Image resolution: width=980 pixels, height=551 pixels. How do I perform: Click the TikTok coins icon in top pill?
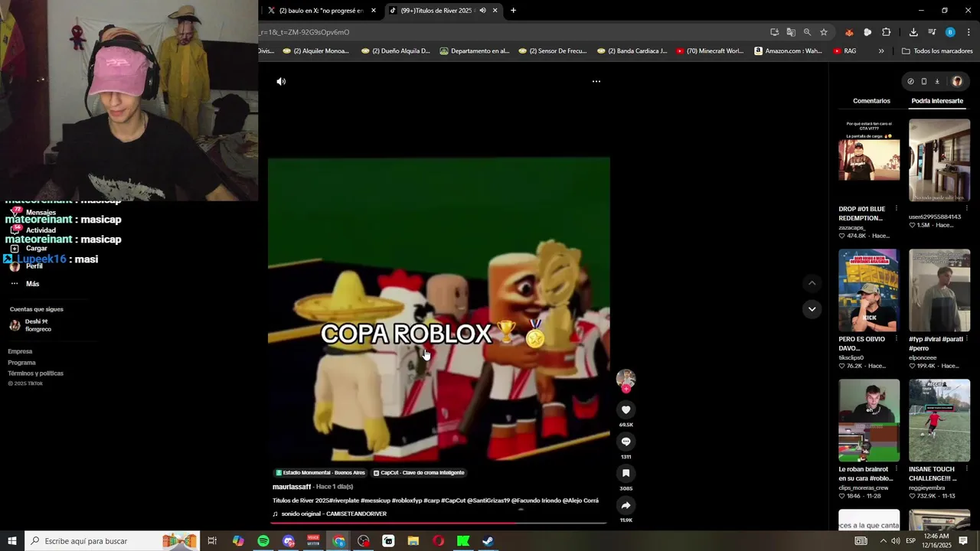click(x=910, y=81)
